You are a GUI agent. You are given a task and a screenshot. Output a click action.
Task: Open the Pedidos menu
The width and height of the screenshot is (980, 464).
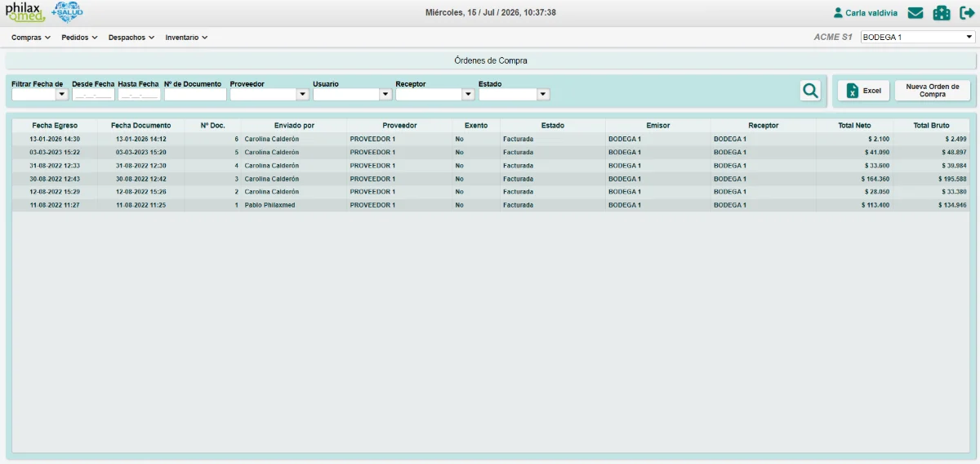coord(79,38)
